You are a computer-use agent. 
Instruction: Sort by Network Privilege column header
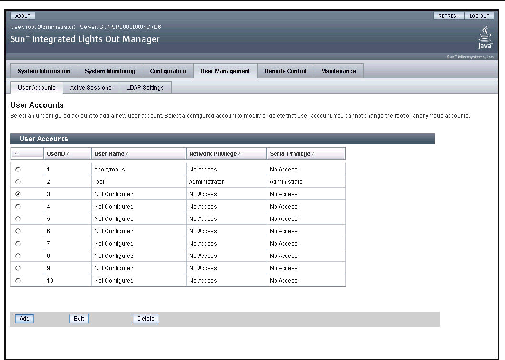click(x=226, y=154)
